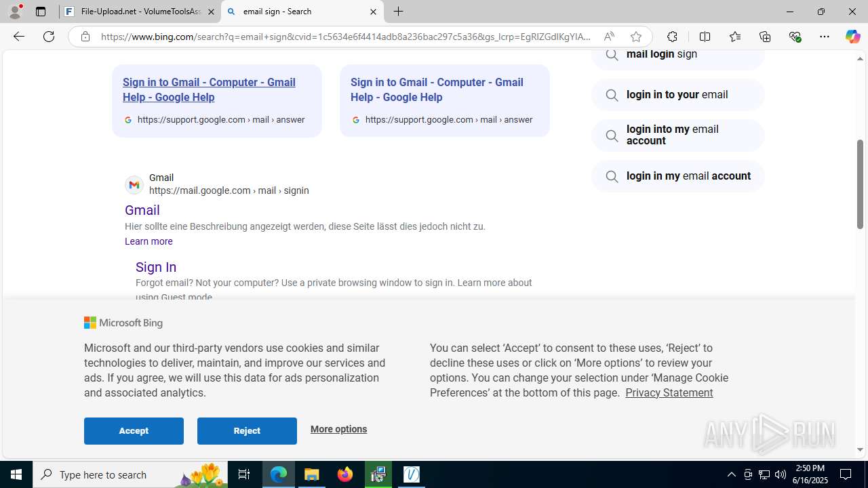The height and width of the screenshot is (488, 868).
Task: Select 'login in my email account' suggestion
Action: tap(678, 176)
